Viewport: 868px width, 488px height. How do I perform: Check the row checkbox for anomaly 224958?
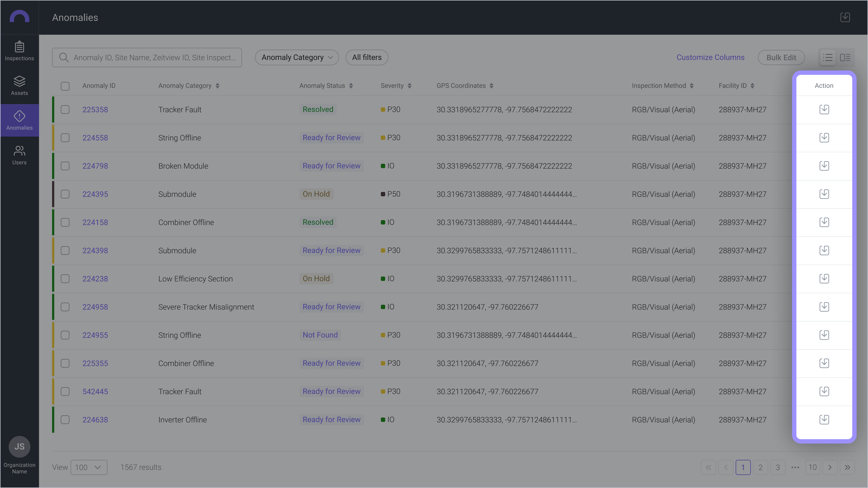coord(65,307)
